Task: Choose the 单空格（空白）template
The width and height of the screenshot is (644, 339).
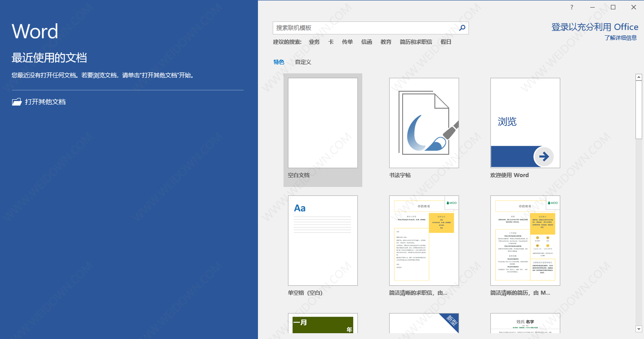Action: point(323,246)
